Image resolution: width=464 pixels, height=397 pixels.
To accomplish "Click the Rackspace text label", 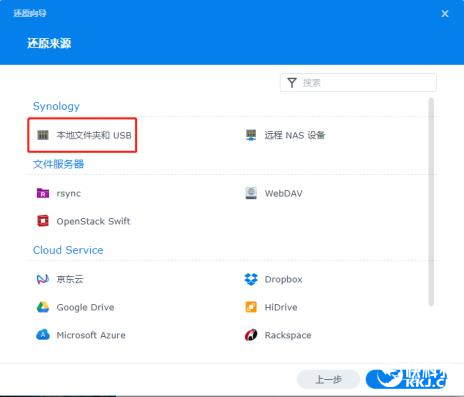I will click(x=288, y=335).
